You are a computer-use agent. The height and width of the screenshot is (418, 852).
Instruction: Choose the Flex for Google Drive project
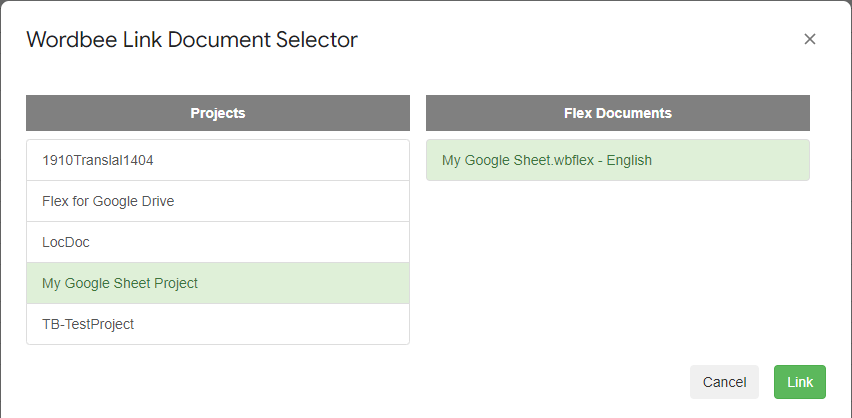(217, 201)
